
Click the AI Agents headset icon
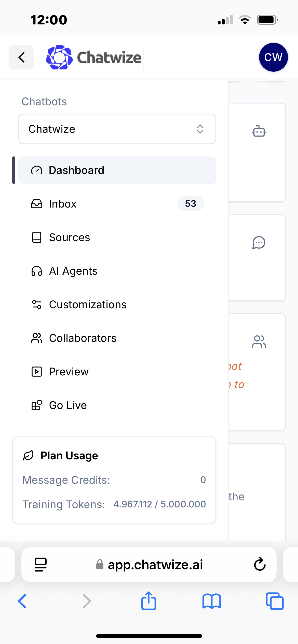click(x=37, y=271)
